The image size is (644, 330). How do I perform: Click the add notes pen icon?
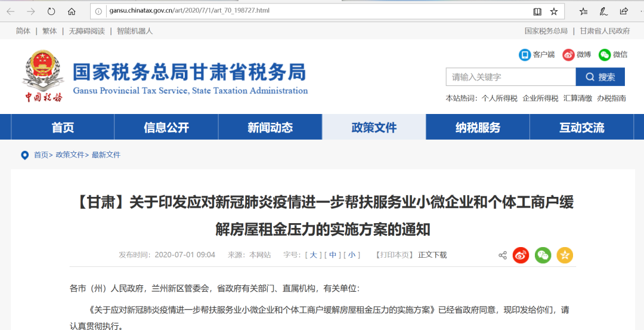[603, 11]
